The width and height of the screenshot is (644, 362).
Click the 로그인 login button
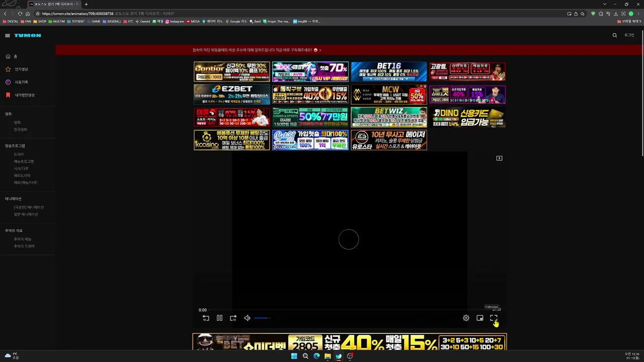pyautogui.click(x=629, y=35)
